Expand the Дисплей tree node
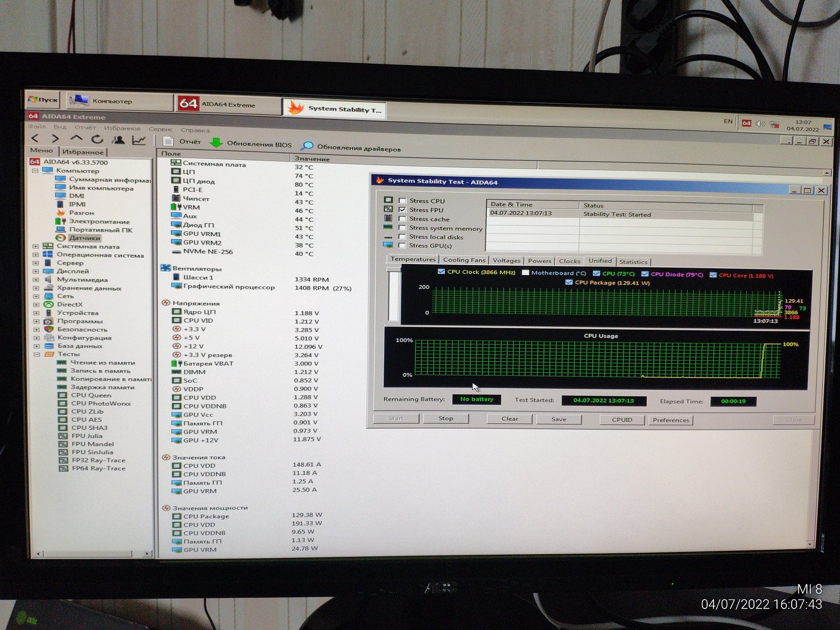 tap(36, 271)
